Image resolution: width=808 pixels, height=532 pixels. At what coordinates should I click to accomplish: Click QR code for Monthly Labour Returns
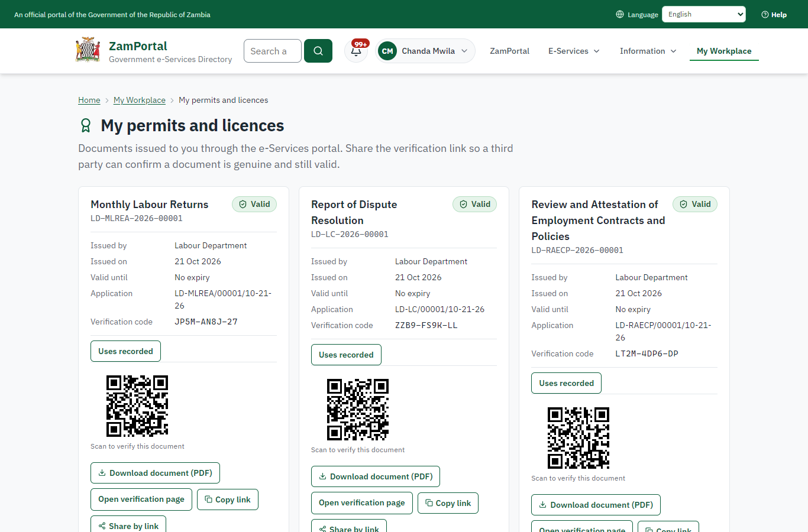137,406
